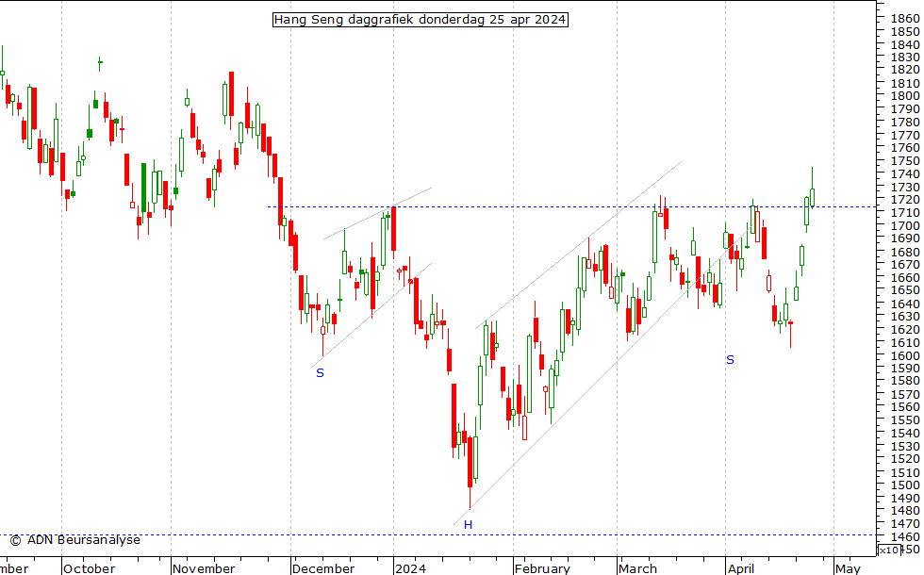Viewport: 924px width, 575px height.
Task: Select the 1840 price axis label
Action: [905, 45]
